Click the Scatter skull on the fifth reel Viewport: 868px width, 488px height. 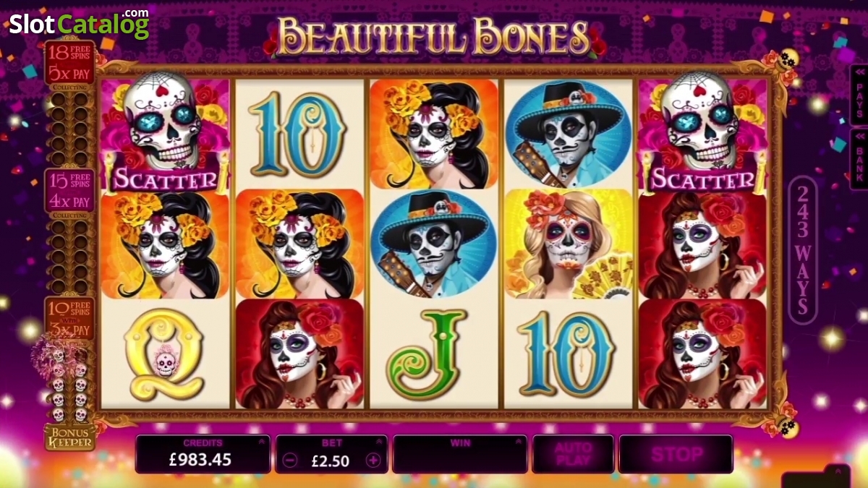coord(702,134)
